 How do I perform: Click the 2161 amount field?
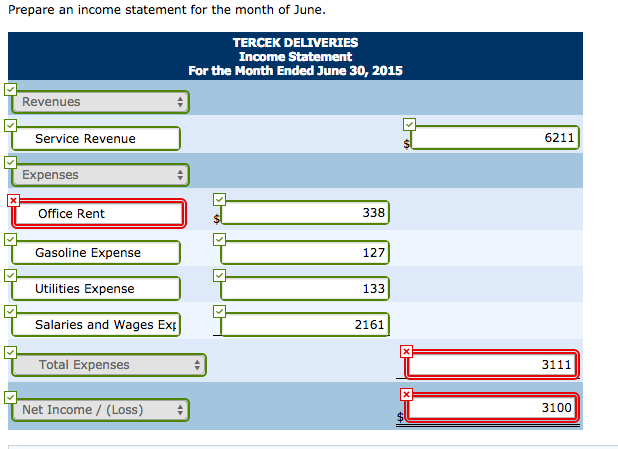305,324
